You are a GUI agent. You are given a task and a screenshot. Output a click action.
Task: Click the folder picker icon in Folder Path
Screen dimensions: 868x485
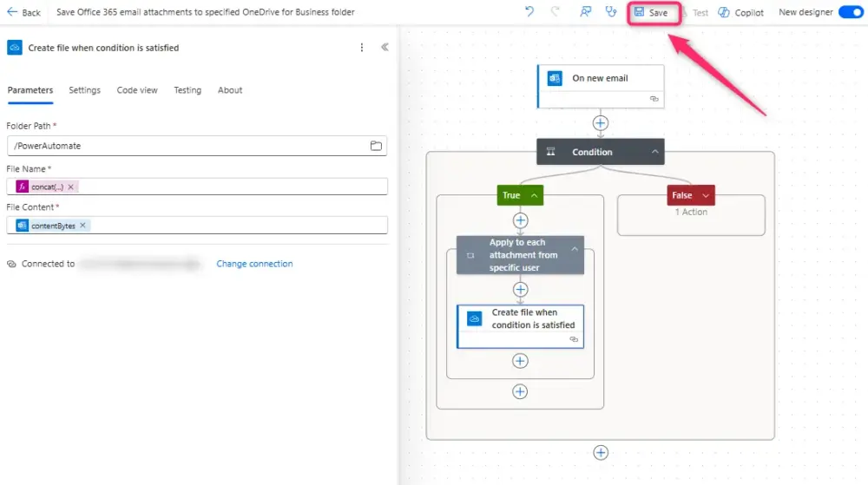point(376,146)
